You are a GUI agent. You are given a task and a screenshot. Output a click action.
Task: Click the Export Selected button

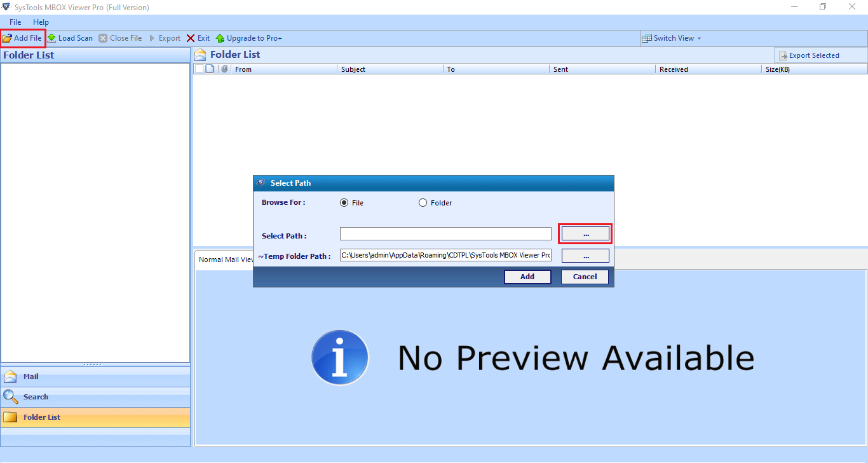[x=809, y=55]
